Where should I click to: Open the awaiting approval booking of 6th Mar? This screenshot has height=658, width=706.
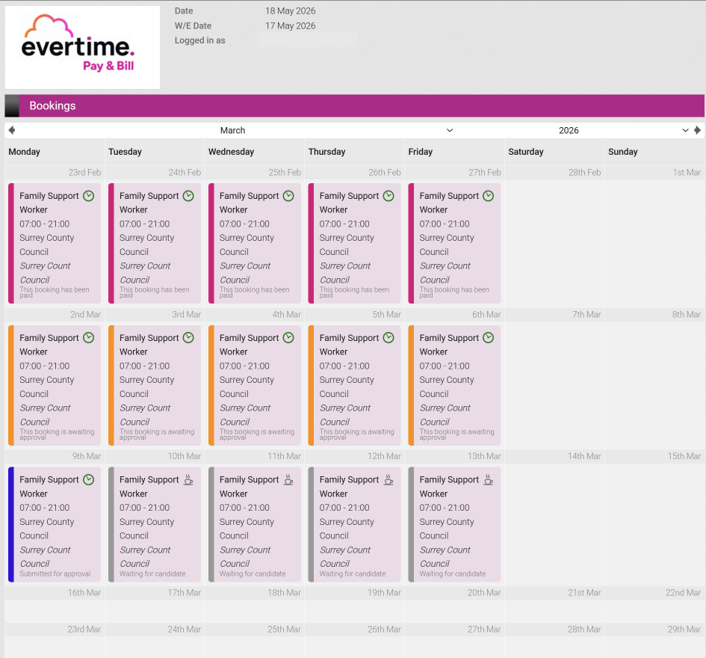pyautogui.click(x=454, y=385)
